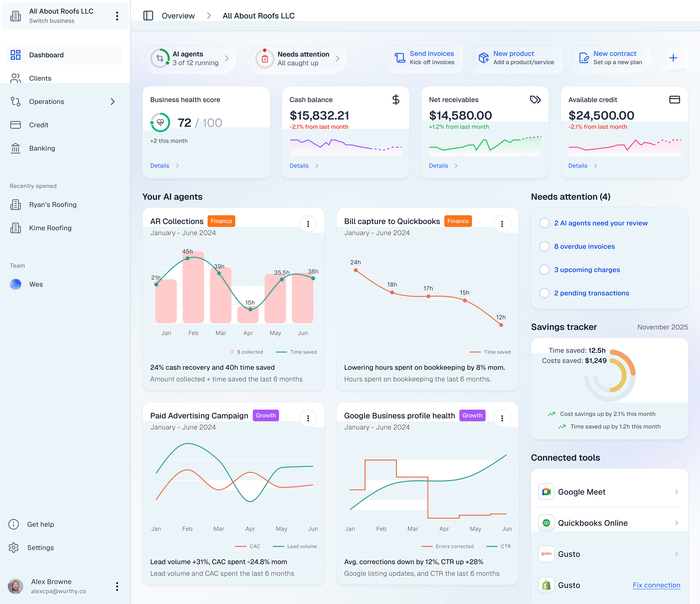Click the Savings tracker donut chart
The width and height of the screenshot is (700, 604).
tap(610, 375)
